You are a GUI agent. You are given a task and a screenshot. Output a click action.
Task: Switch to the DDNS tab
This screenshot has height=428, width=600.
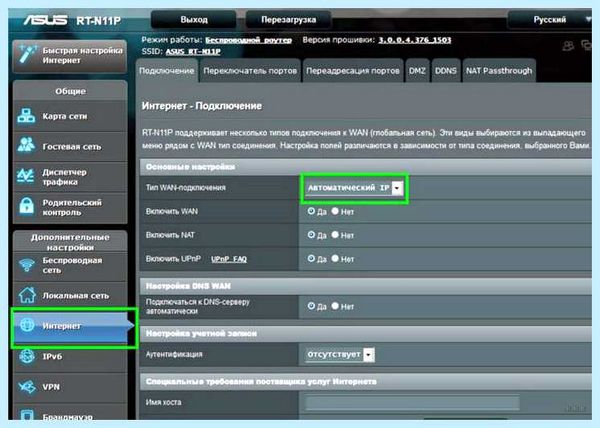click(x=446, y=71)
